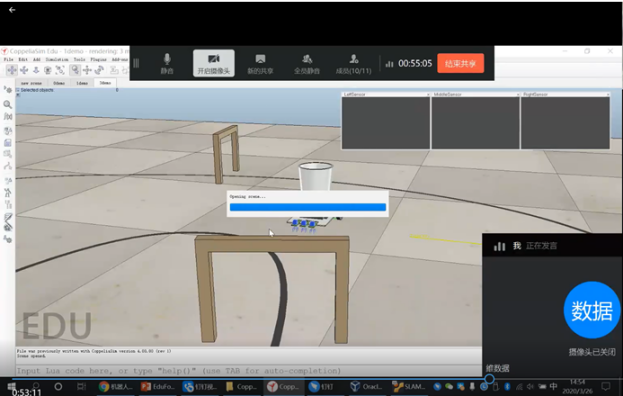This screenshot has height=396, width=623.
Task: Toggle 全员静音 mute all members
Action: (307, 64)
